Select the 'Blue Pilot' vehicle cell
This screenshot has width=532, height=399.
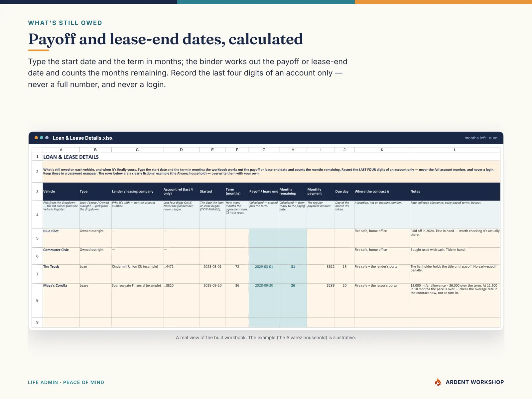pos(61,238)
